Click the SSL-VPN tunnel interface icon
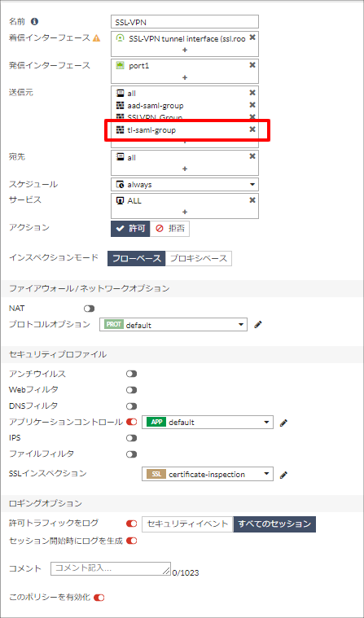Image resolution: width=364 pixels, height=618 pixels. pyautogui.click(x=121, y=38)
